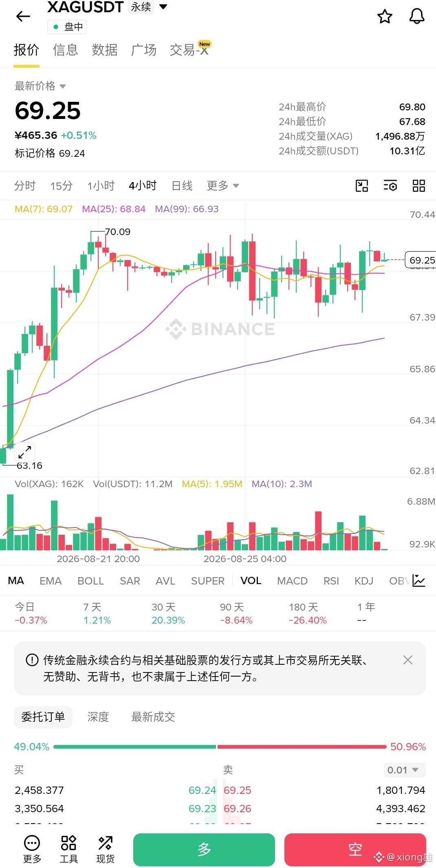Viewport: 436px width, 868px height.
Task: Tap 7 天 performance 1.21% value
Action: [97, 620]
